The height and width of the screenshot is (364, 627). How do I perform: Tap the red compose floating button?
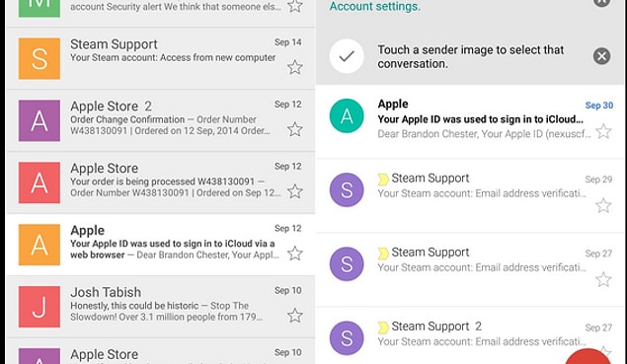588,357
